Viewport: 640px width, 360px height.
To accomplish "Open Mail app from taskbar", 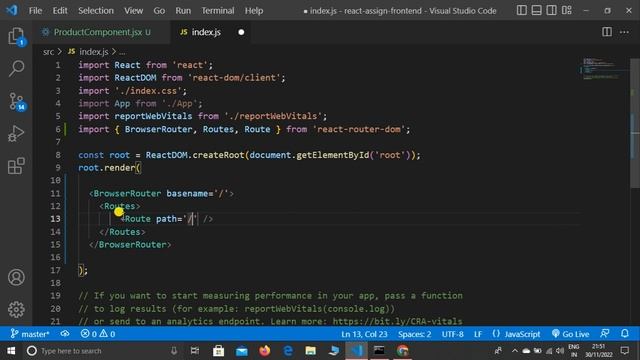I will pyautogui.click(x=242, y=351).
